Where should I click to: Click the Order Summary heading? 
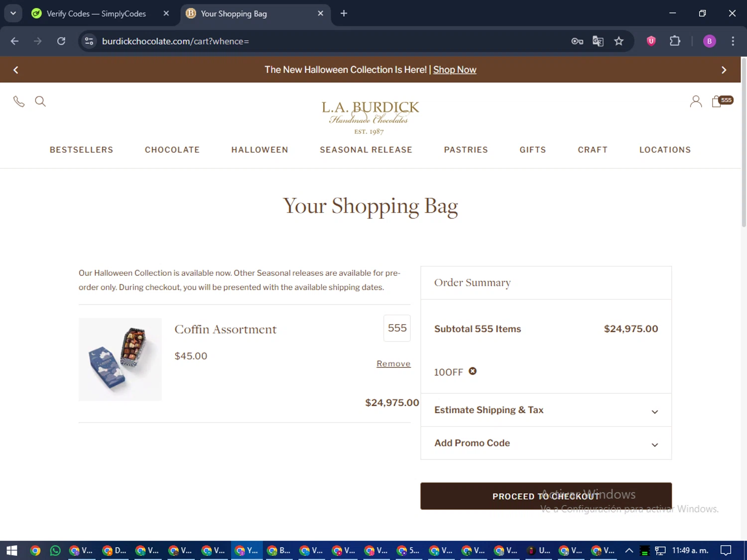(473, 283)
